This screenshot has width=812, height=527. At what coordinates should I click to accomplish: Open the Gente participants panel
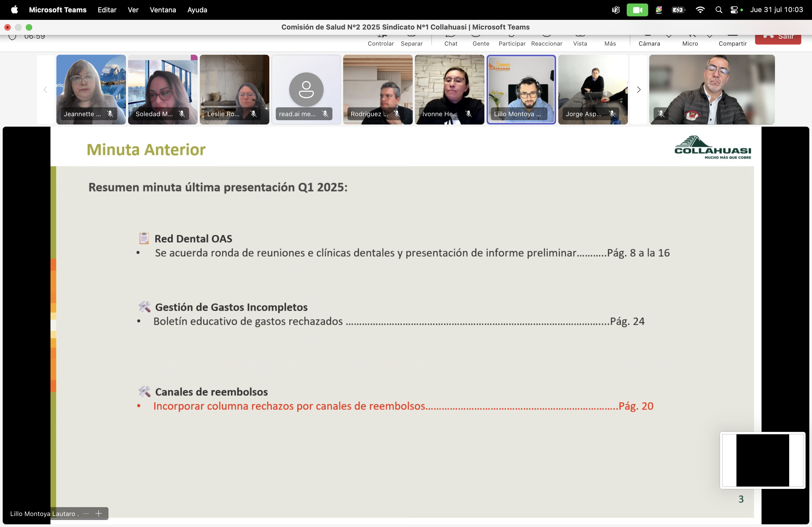pyautogui.click(x=481, y=40)
